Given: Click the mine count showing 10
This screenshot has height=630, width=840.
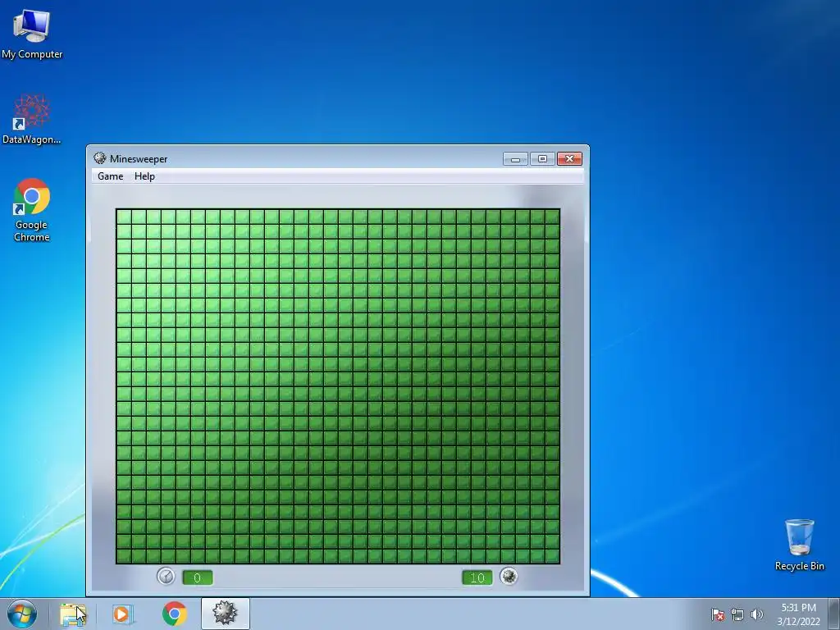Looking at the screenshot, I should pyautogui.click(x=477, y=577).
